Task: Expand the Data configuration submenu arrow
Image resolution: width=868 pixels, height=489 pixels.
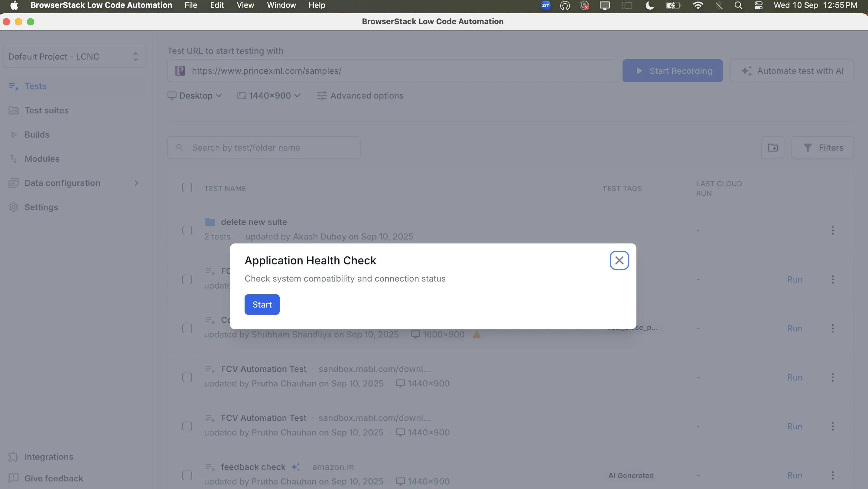Action: click(x=136, y=183)
